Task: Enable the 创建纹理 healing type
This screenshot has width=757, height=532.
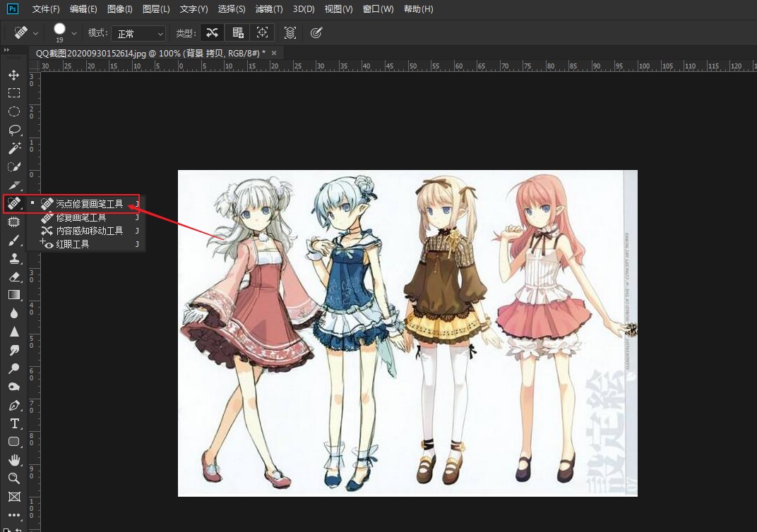Action: click(x=238, y=32)
